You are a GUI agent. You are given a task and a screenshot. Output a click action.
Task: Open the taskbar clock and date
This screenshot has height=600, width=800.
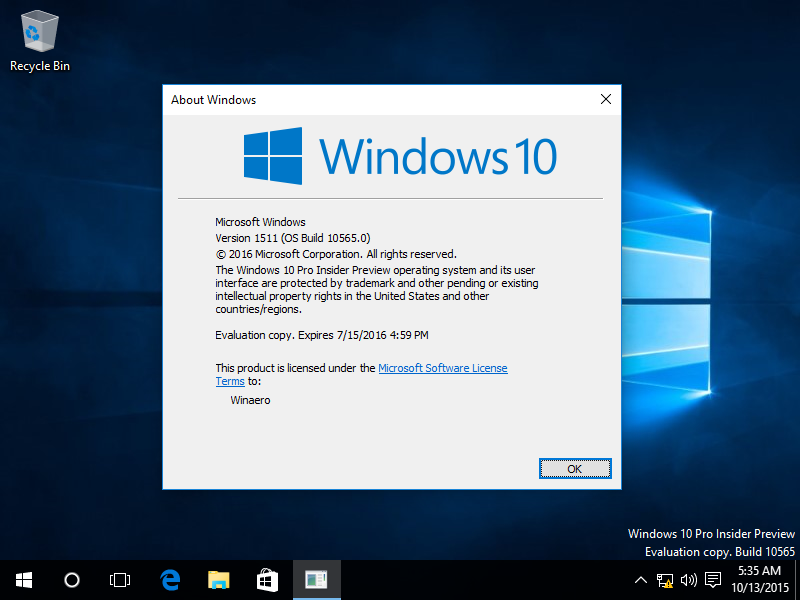[760, 579]
